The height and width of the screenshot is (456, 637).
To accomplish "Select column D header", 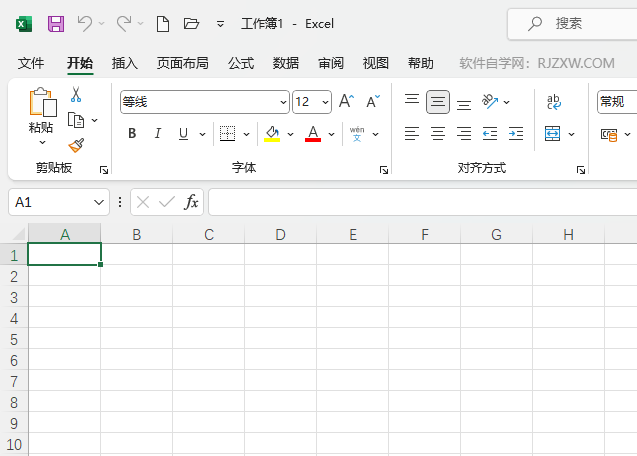I will point(280,234).
